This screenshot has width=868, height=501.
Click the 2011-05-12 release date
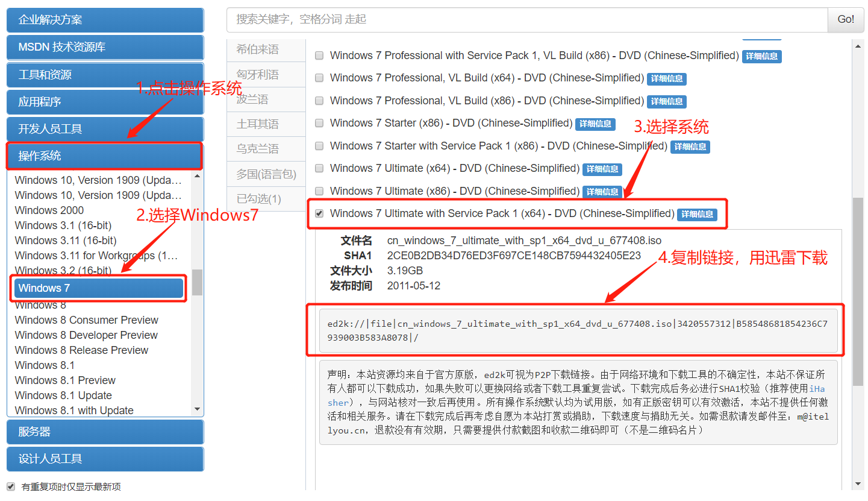pyautogui.click(x=414, y=286)
